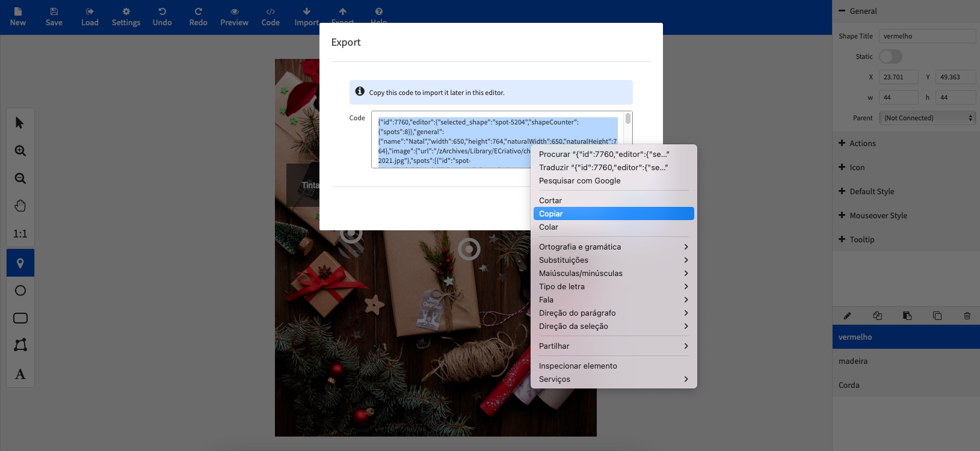Open the Load option in toolbar
This screenshot has width=980, height=451.
click(x=90, y=17)
